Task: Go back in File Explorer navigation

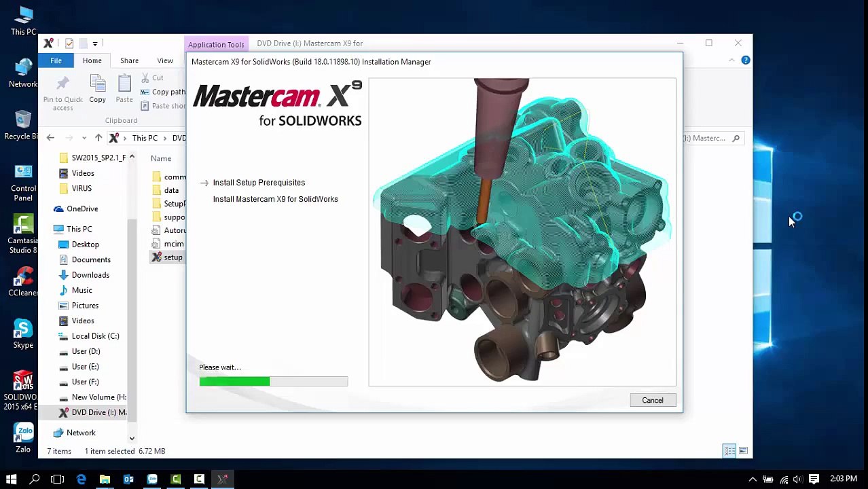Action: 50,138
